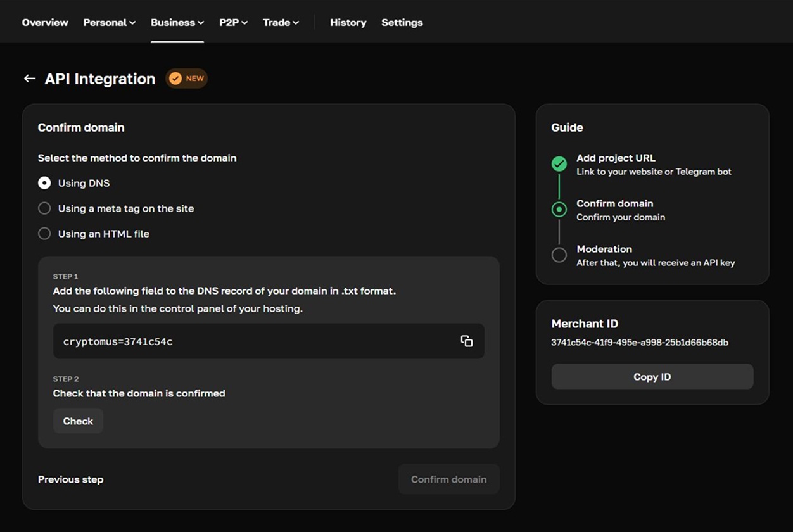Click the copy icon next to cryptomus DNS record
793x532 pixels.
point(467,341)
